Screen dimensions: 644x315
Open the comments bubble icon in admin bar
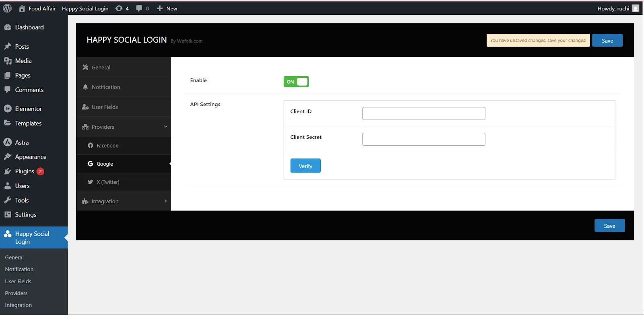coord(139,8)
